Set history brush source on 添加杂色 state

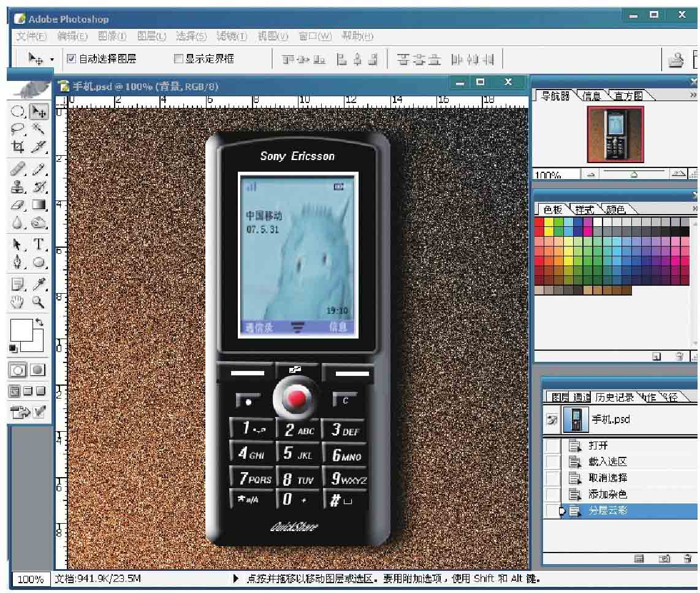coord(553,494)
